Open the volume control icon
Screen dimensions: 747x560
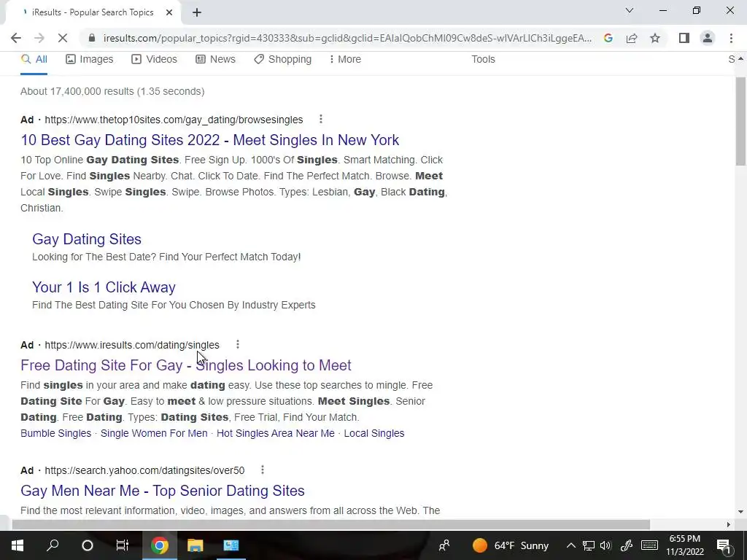(605, 545)
